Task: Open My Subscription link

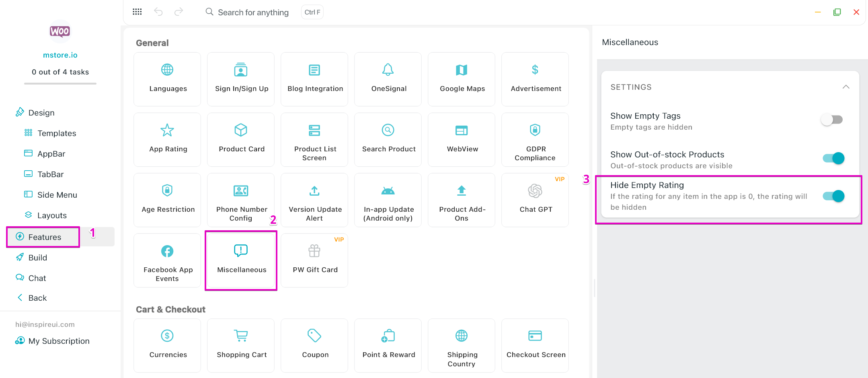Action: 59,341
